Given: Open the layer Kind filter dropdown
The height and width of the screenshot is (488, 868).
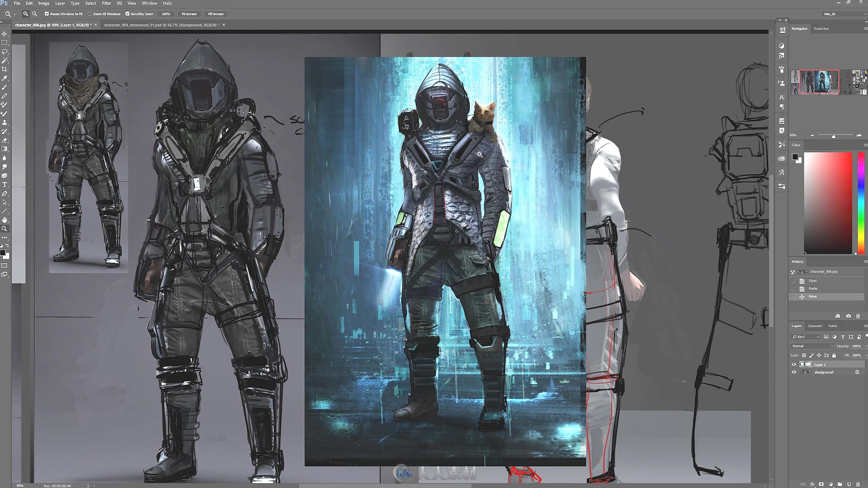Looking at the screenshot, I should [x=805, y=337].
